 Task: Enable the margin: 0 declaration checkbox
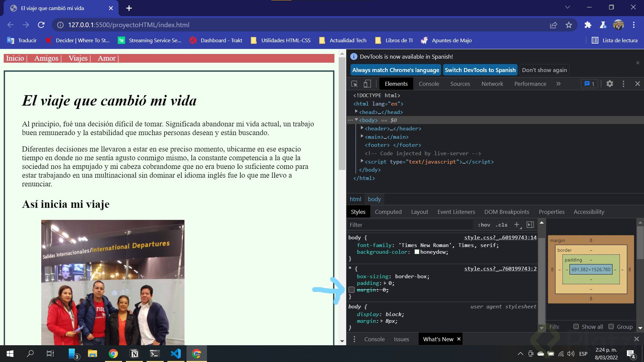[x=352, y=290]
